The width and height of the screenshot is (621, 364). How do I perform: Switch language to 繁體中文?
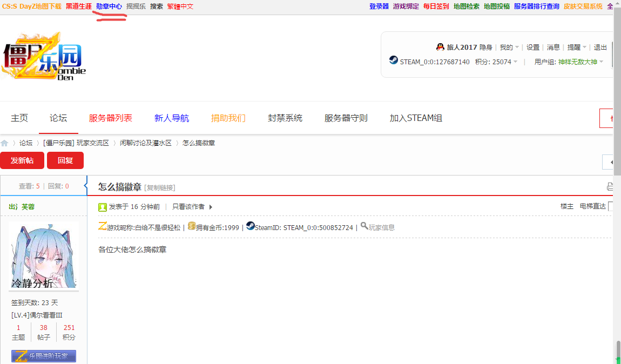[180, 6]
